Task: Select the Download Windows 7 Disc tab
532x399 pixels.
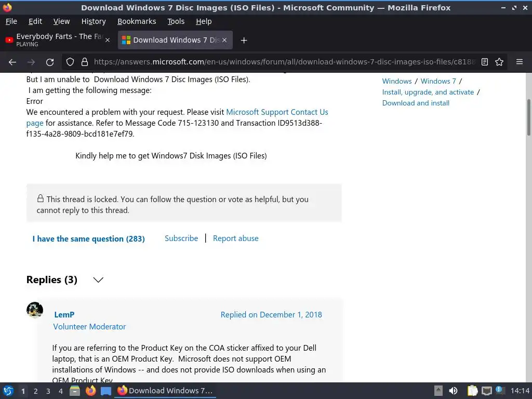Action: [x=175, y=40]
